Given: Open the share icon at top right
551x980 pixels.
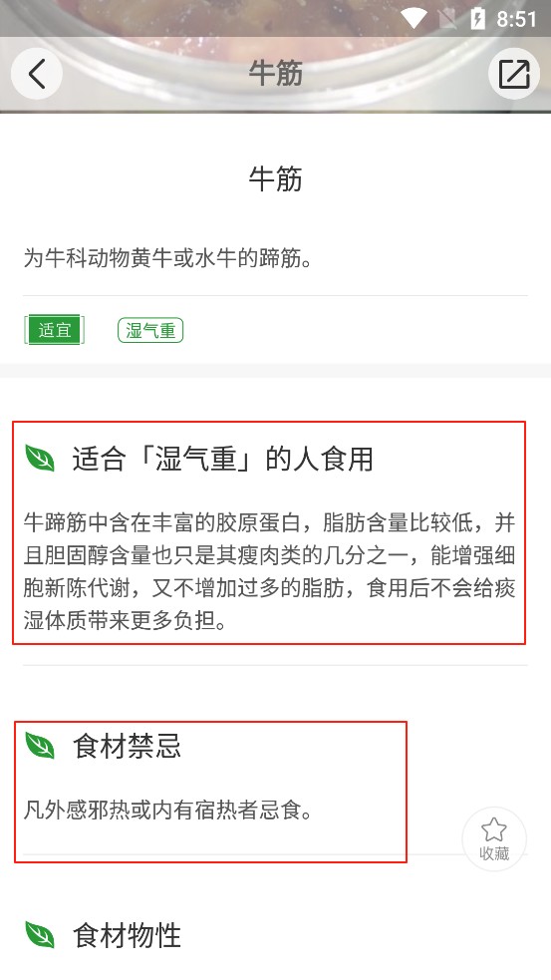Looking at the screenshot, I should point(513,74).
